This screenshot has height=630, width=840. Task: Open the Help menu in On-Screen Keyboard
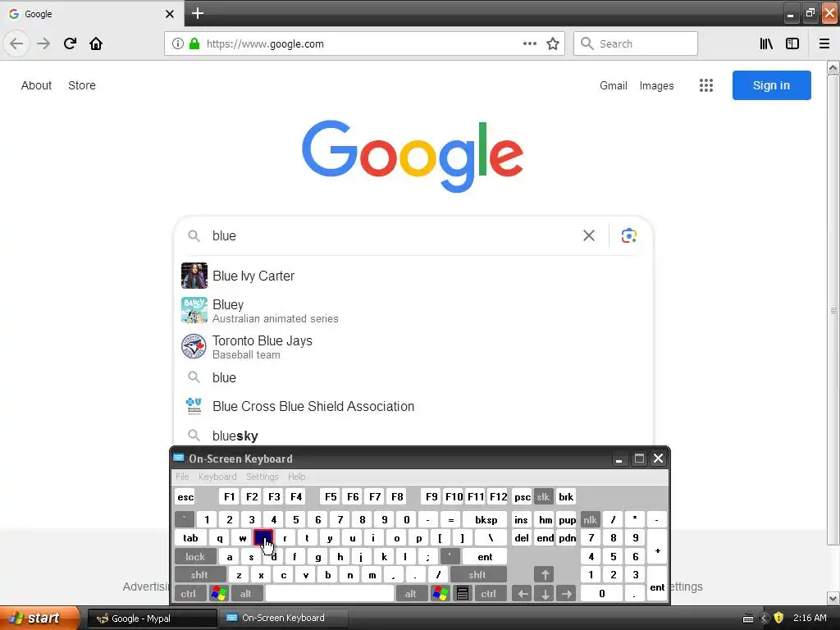click(x=296, y=477)
